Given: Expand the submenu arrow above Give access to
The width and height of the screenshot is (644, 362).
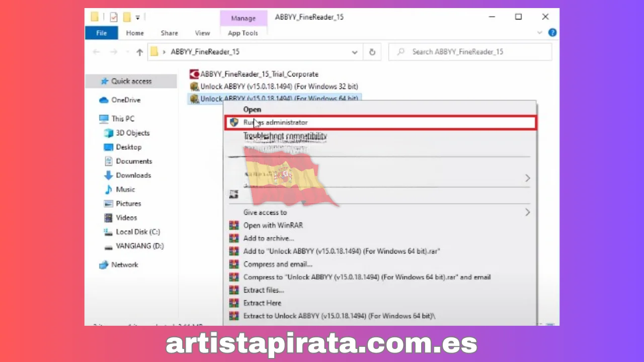Looking at the screenshot, I should click(x=527, y=178).
